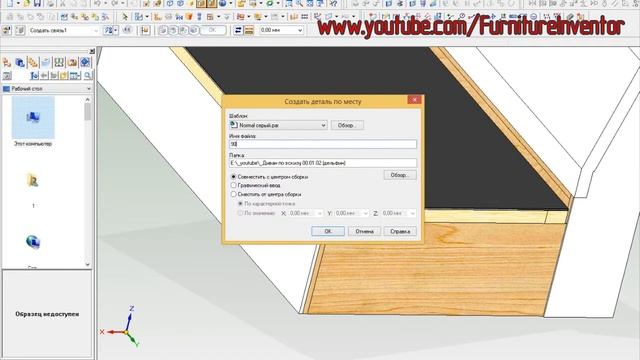Click the search magnifier icon in library toolbar
This screenshot has height=360, width=640.
click(x=87, y=76)
